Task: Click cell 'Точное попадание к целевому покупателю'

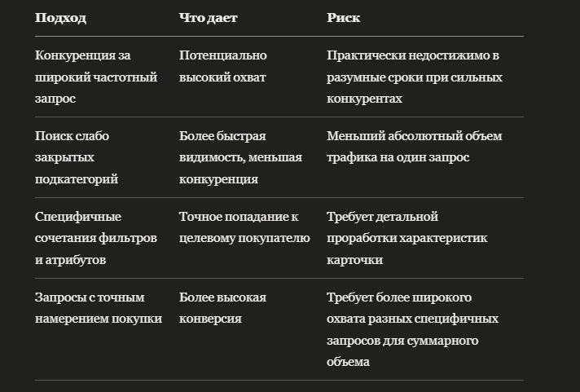Action: [x=244, y=227]
